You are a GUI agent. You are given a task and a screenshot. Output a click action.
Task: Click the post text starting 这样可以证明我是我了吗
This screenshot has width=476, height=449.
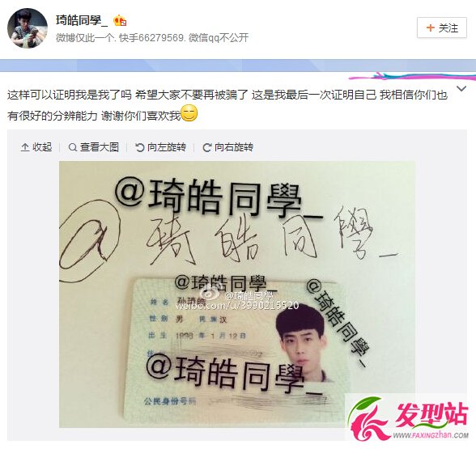227,105
